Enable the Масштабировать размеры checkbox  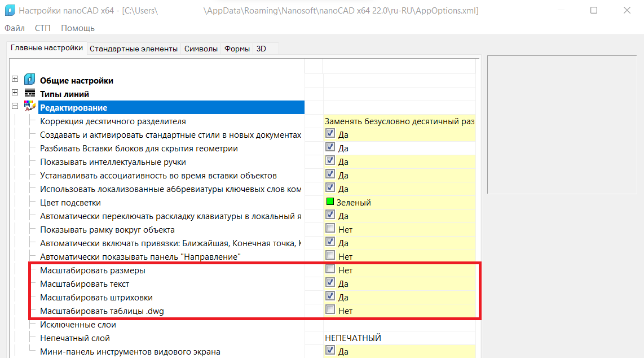pyautogui.click(x=330, y=270)
